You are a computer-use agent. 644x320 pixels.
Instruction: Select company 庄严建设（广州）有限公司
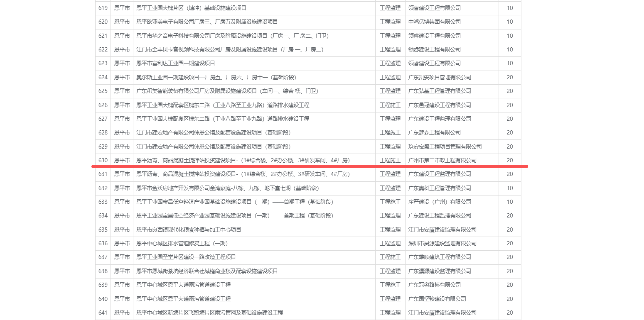440,202
